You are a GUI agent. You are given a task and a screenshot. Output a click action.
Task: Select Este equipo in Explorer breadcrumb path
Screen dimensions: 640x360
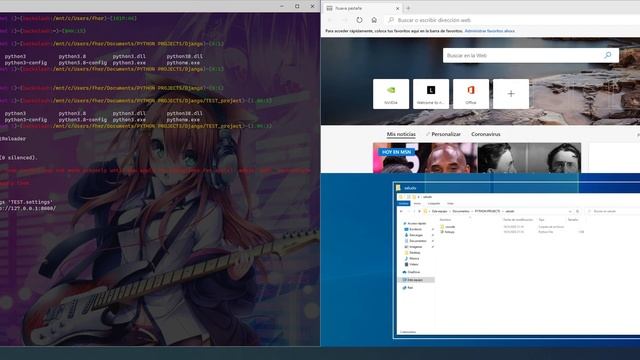pos(440,211)
